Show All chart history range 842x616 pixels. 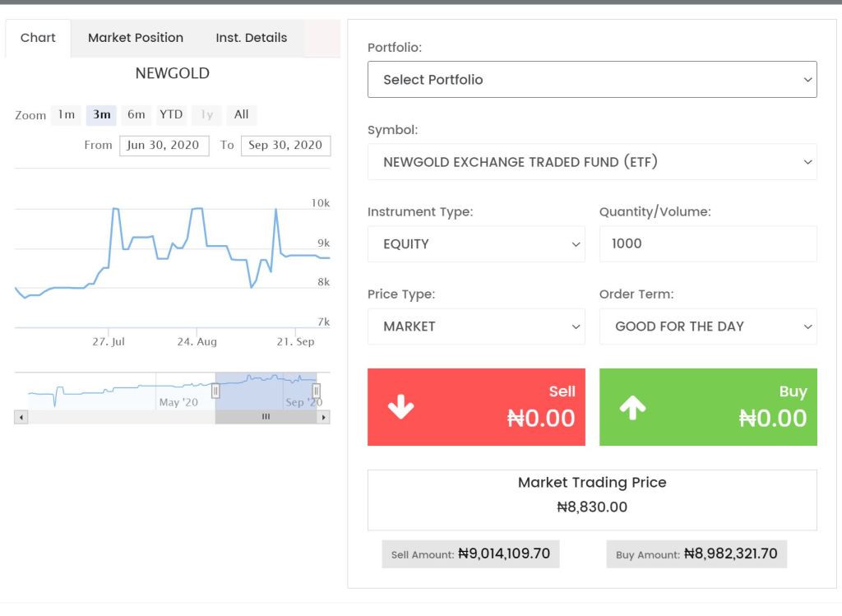[x=241, y=115]
